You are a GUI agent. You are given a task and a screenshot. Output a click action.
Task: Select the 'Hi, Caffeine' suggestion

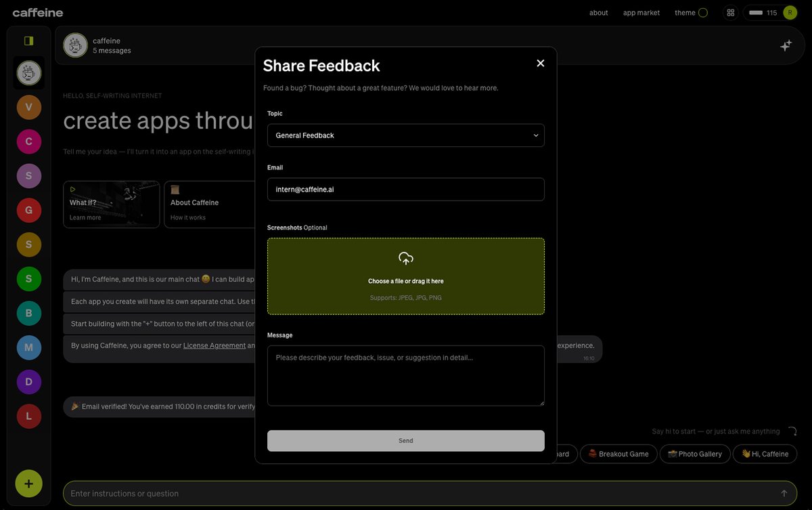(x=765, y=454)
